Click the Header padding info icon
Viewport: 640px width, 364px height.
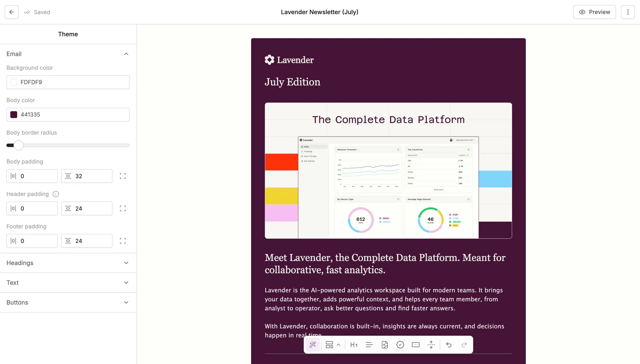[55, 194]
